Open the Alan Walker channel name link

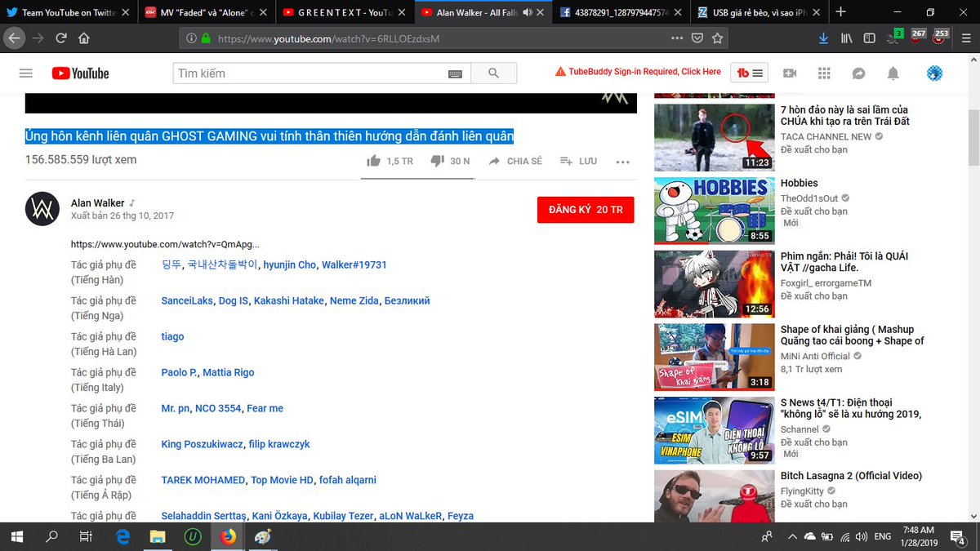tap(97, 202)
